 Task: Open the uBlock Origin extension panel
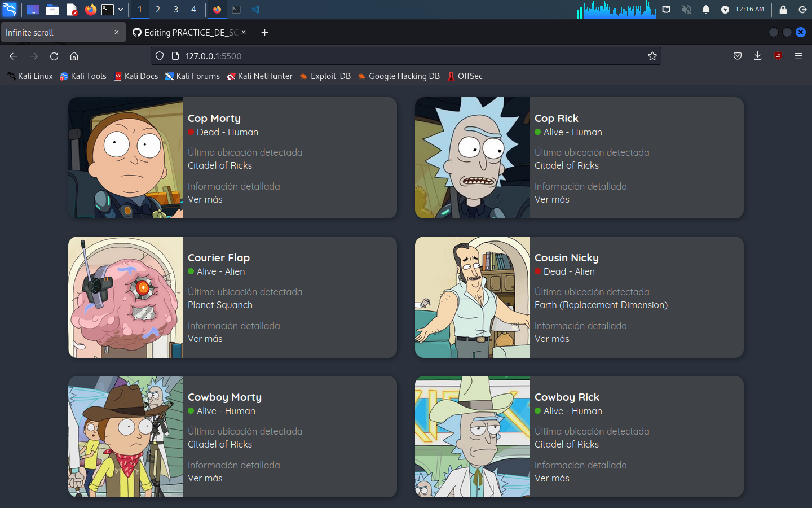778,56
